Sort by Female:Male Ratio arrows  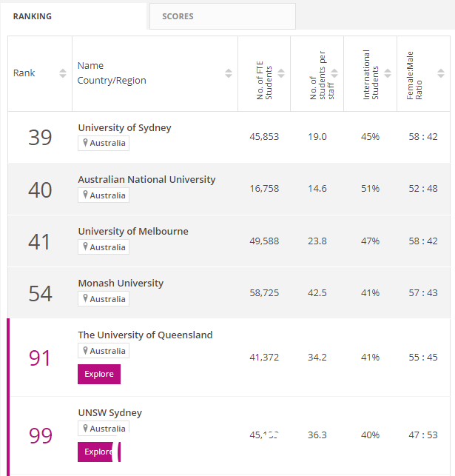(441, 73)
